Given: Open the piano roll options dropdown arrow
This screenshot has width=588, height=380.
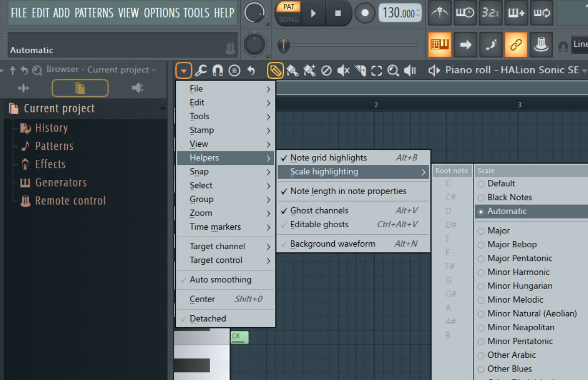Looking at the screenshot, I should [x=184, y=70].
